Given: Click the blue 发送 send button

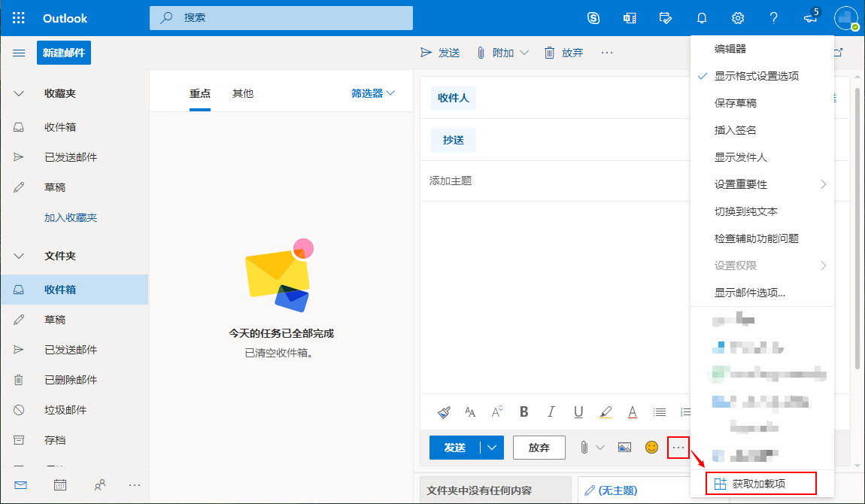Looking at the screenshot, I should point(455,448).
